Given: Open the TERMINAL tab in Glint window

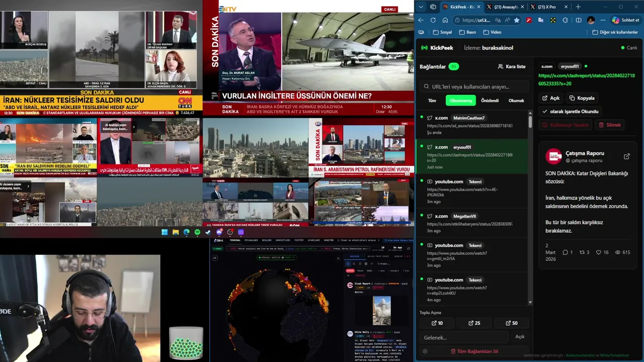Looking at the screenshot, I should [x=235, y=240].
